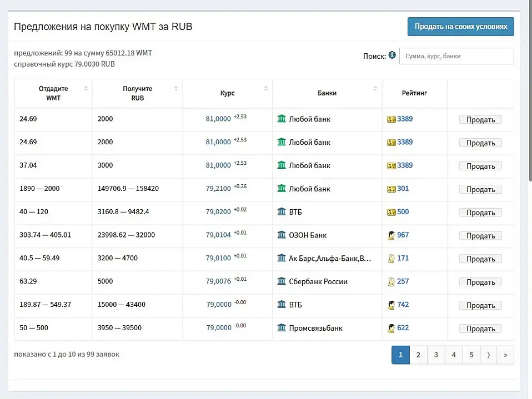Sort by the Отдадите WMT column
Screen dimensions: 532x399
click(53, 93)
